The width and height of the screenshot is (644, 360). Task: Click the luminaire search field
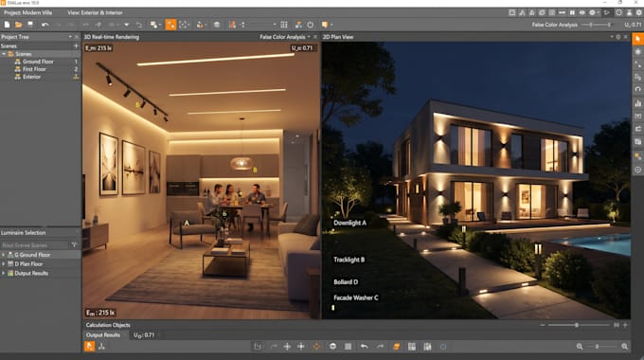[34, 245]
